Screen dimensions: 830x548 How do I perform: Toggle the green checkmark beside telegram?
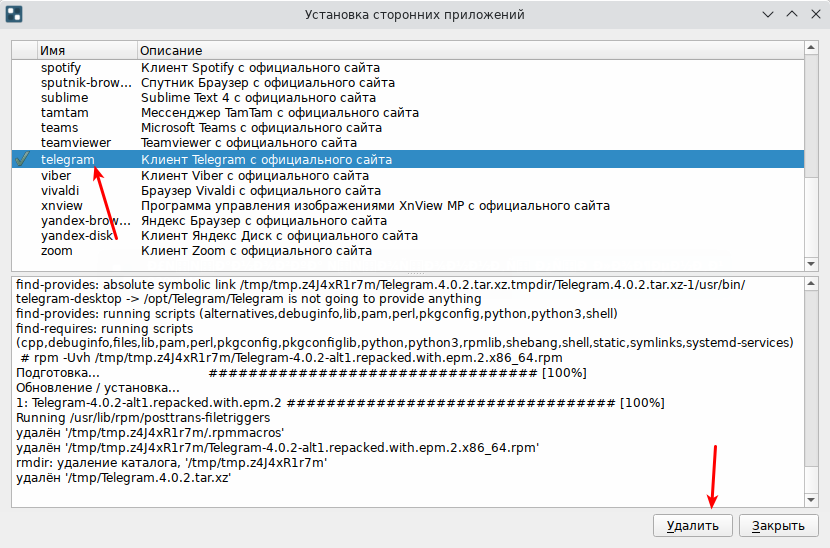[22, 159]
